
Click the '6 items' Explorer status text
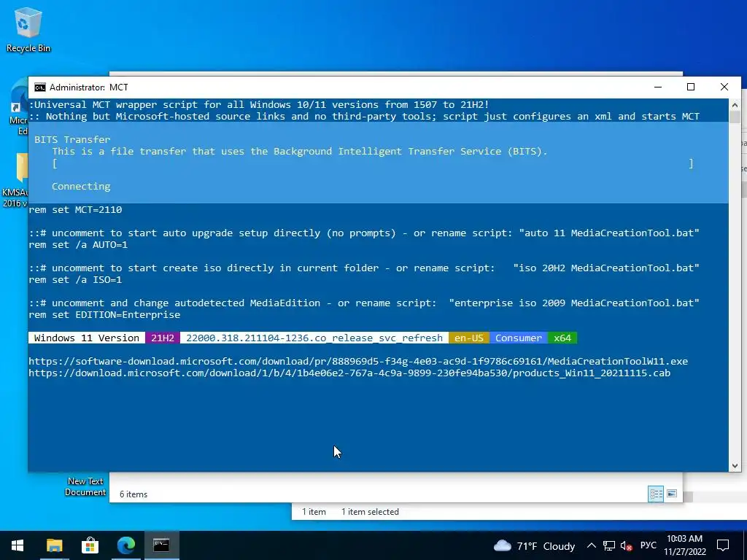coord(133,494)
